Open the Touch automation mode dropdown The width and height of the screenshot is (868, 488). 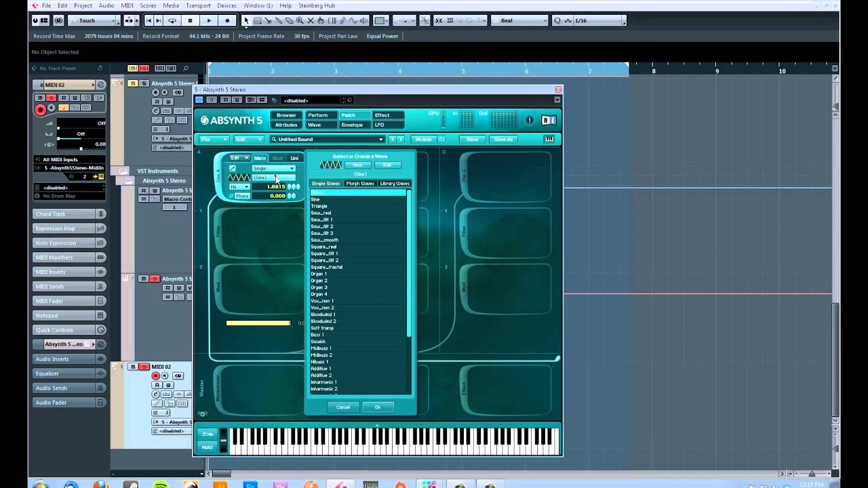95,21
